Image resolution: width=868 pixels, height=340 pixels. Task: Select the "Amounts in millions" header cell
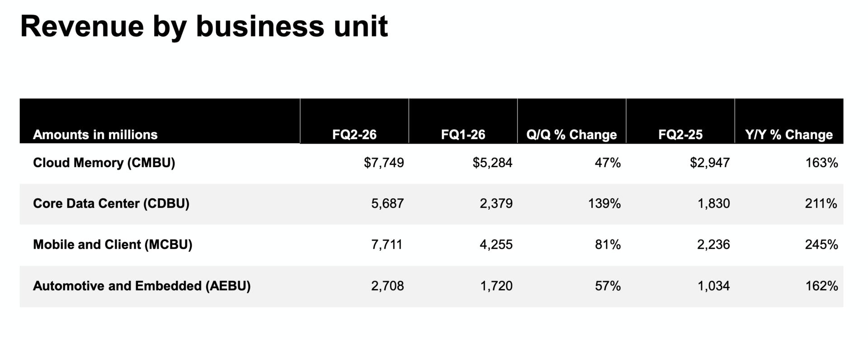(x=95, y=135)
